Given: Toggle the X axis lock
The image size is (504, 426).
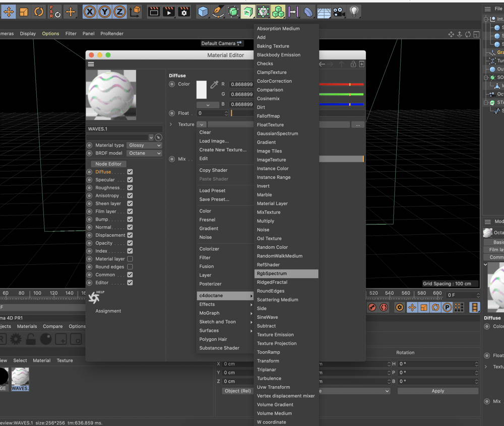Looking at the screenshot, I should pos(90,12).
